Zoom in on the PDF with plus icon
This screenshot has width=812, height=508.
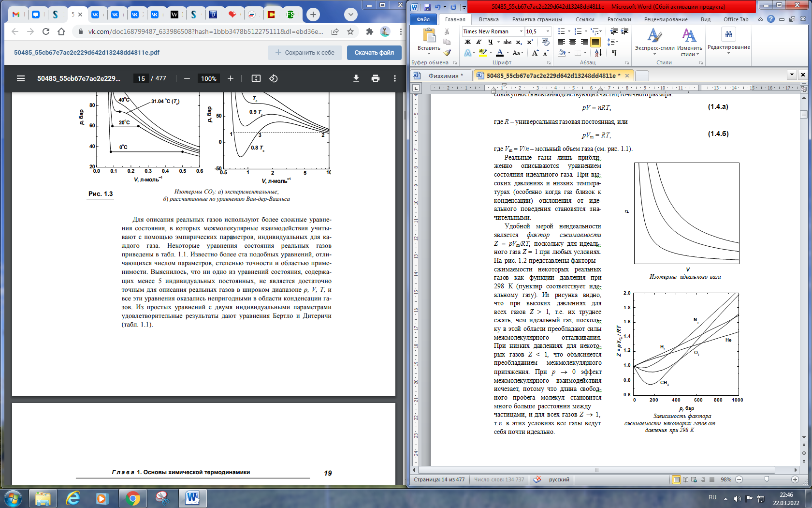[x=231, y=78]
